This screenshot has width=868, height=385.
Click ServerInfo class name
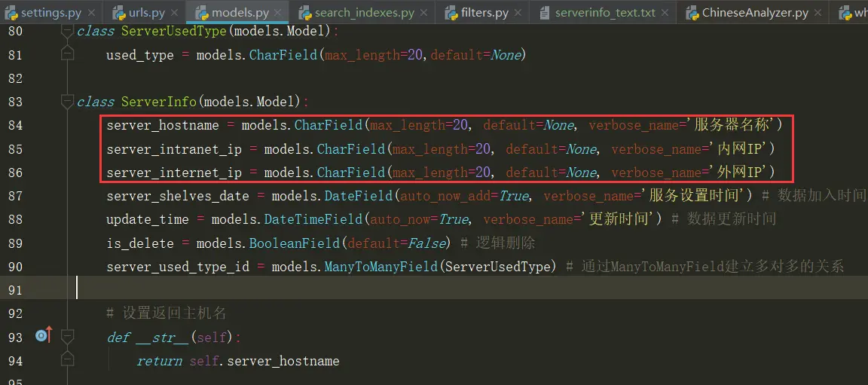(159, 102)
